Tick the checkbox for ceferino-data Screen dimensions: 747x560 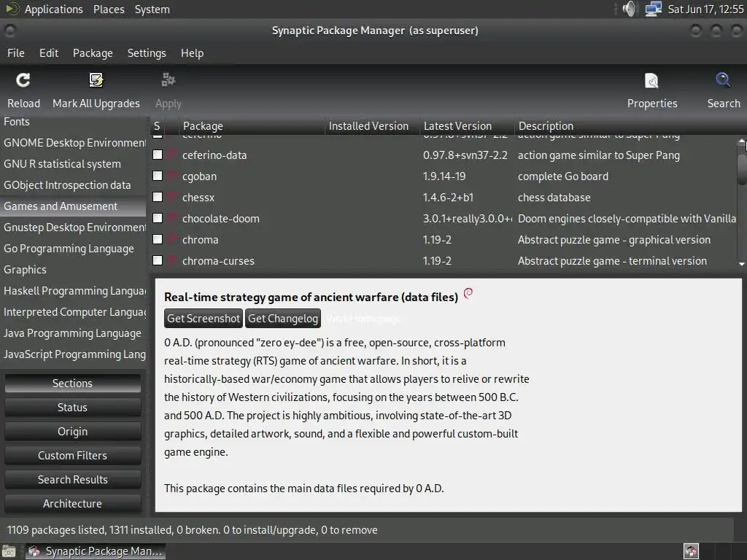158,155
